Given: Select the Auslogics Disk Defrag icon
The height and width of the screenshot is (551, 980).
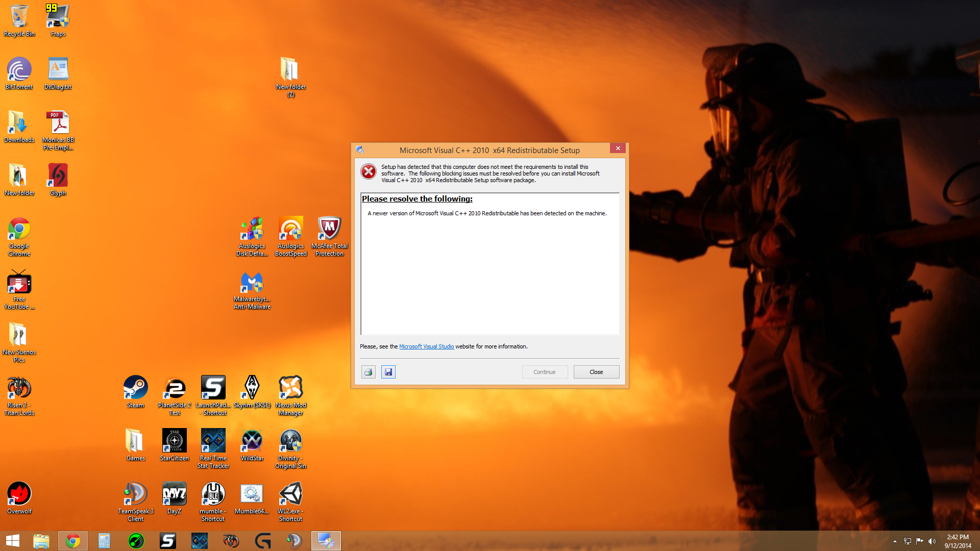Looking at the screenshot, I should click(x=252, y=236).
